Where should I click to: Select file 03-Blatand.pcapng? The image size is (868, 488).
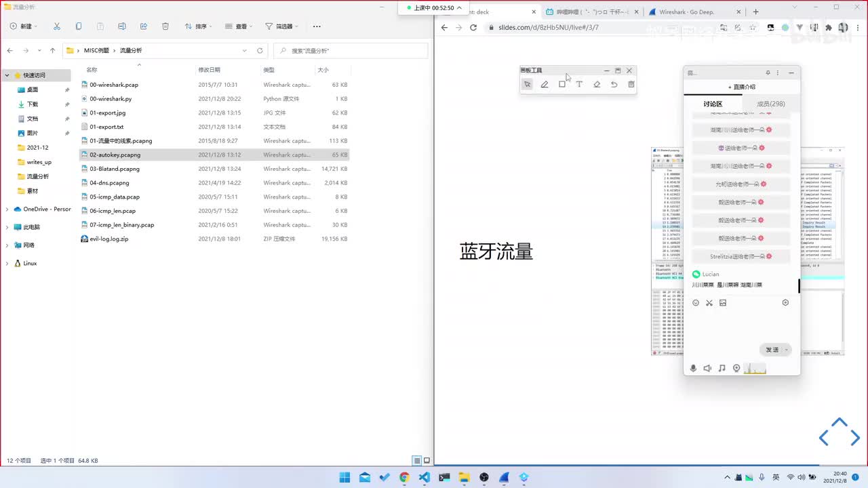115,169
